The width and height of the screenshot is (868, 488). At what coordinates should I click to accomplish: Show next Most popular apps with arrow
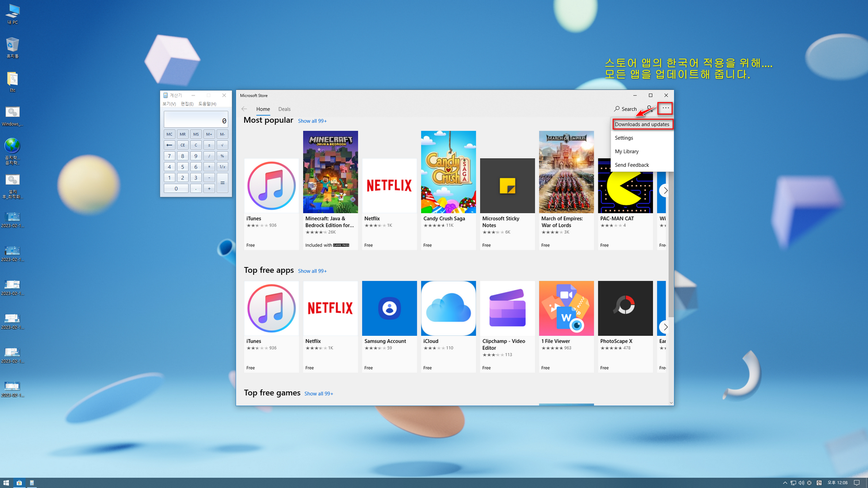[665, 190]
